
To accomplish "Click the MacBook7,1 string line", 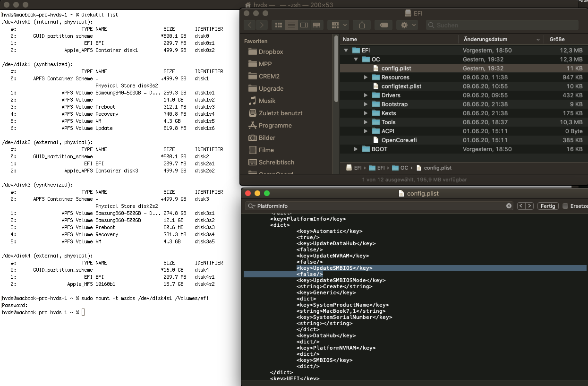I will point(341,311).
